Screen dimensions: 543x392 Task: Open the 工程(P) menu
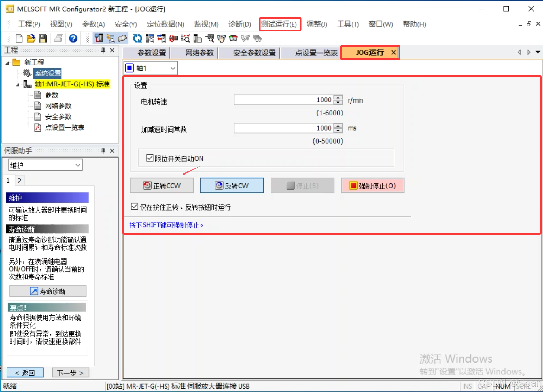tap(29, 24)
